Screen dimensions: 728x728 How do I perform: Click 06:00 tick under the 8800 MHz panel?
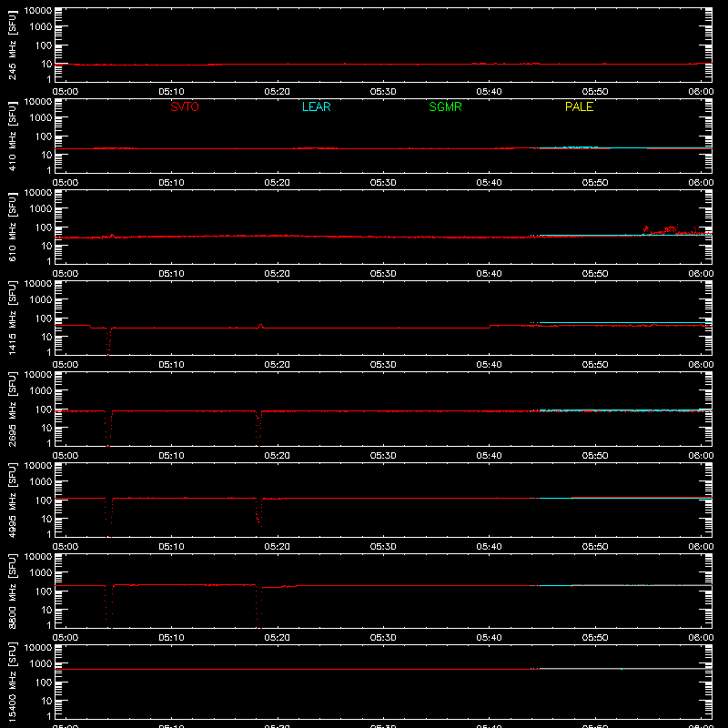pyautogui.click(x=701, y=638)
